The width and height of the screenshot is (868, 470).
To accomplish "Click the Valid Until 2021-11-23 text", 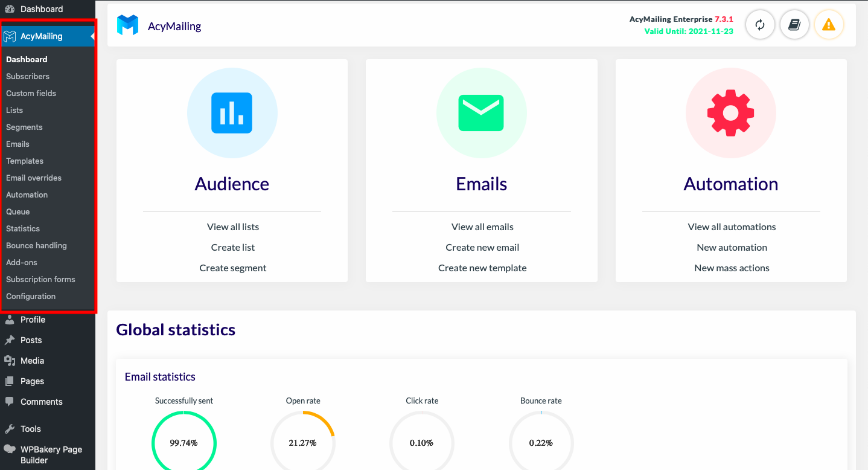I will tap(689, 31).
